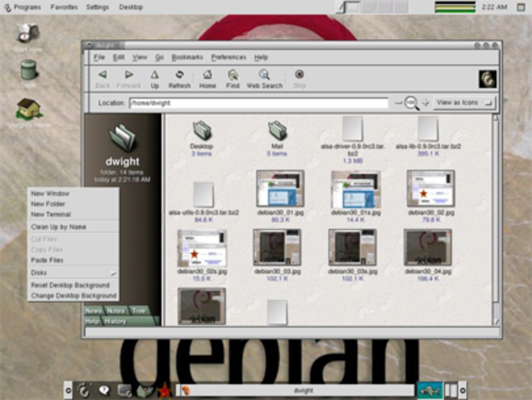The width and height of the screenshot is (532, 400).
Task: Select the debian30_03s.jpg thumbnail
Action: coord(352,247)
